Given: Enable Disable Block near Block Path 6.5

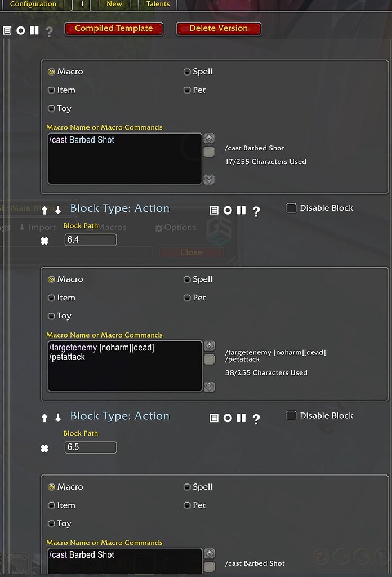Looking at the screenshot, I should [x=291, y=415].
